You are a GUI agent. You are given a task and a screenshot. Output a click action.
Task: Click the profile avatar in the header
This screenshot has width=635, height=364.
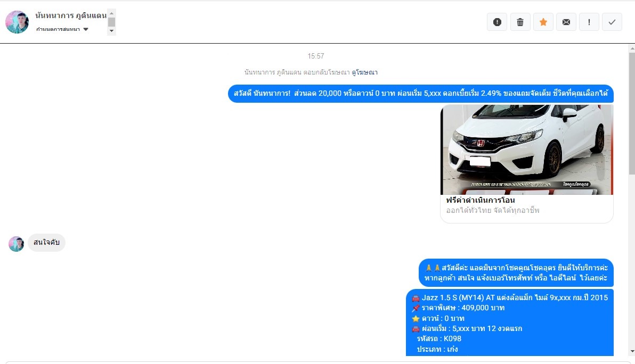(x=17, y=22)
